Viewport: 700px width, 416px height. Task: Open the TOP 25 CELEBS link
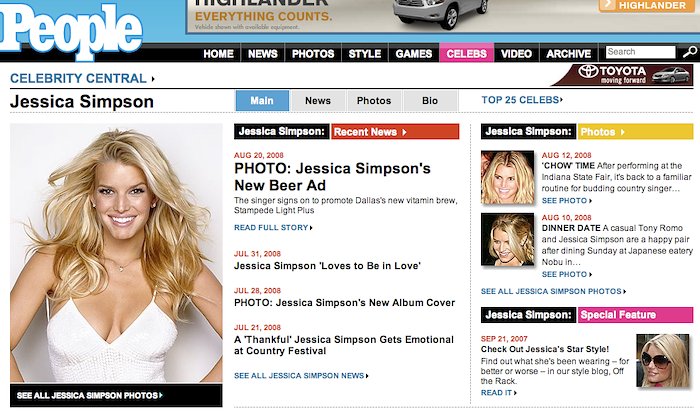coord(522,100)
